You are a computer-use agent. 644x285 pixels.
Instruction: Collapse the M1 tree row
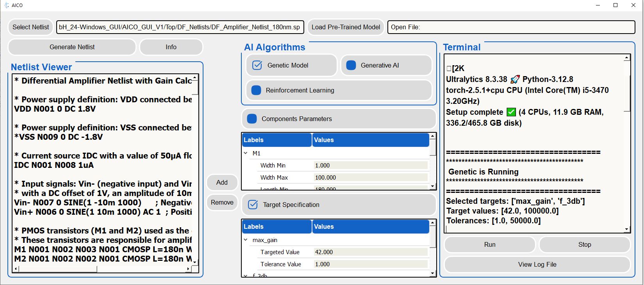[x=246, y=153]
